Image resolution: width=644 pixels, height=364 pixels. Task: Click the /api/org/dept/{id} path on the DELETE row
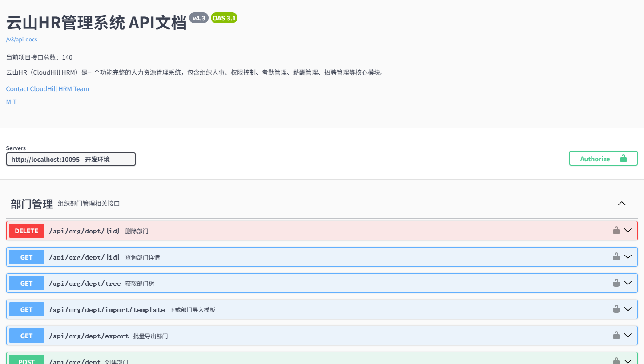tap(85, 231)
